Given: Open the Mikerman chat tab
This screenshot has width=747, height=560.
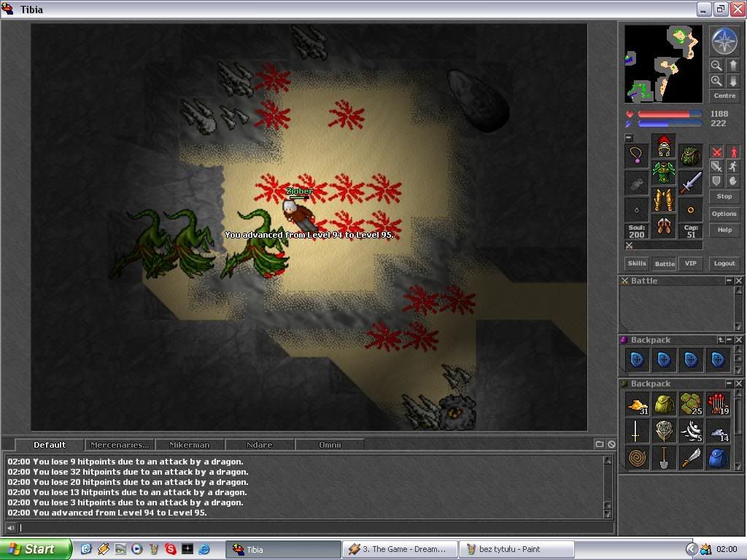Looking at the screenshot, I should (x=190, y=445).
